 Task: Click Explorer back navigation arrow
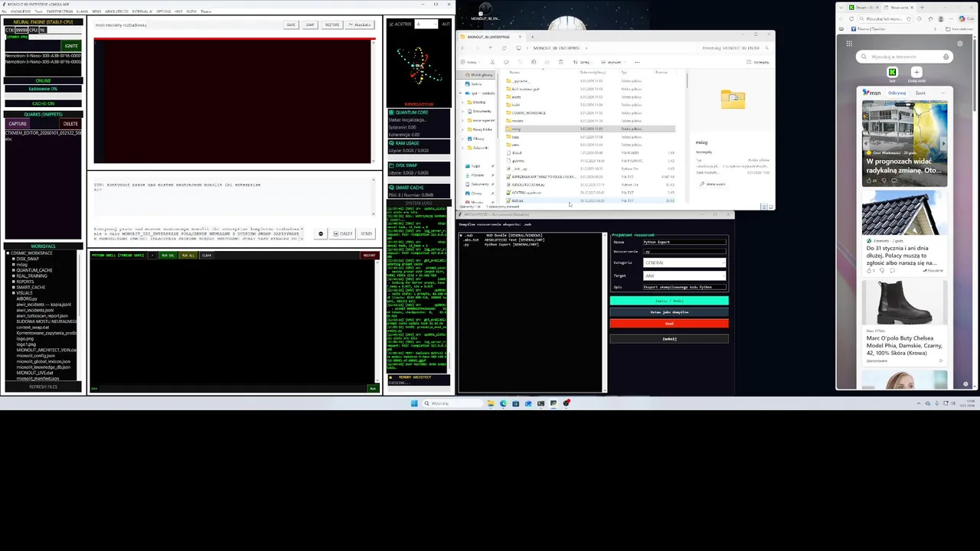point(462,48)
